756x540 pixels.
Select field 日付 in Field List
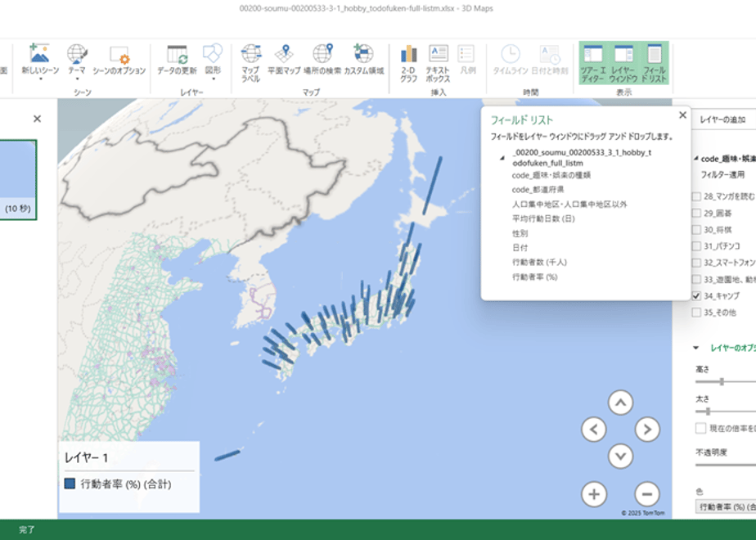pyautogui.click(x=520, y=248)
